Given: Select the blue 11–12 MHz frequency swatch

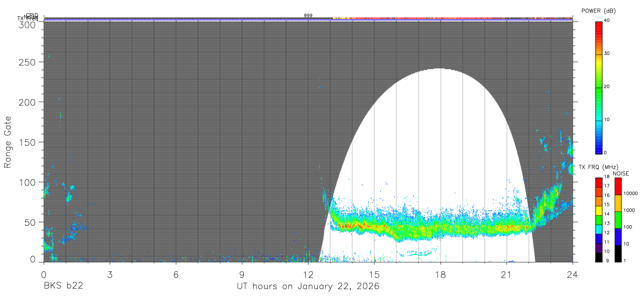Looking at the screenshot, I should tap(598, 239).
